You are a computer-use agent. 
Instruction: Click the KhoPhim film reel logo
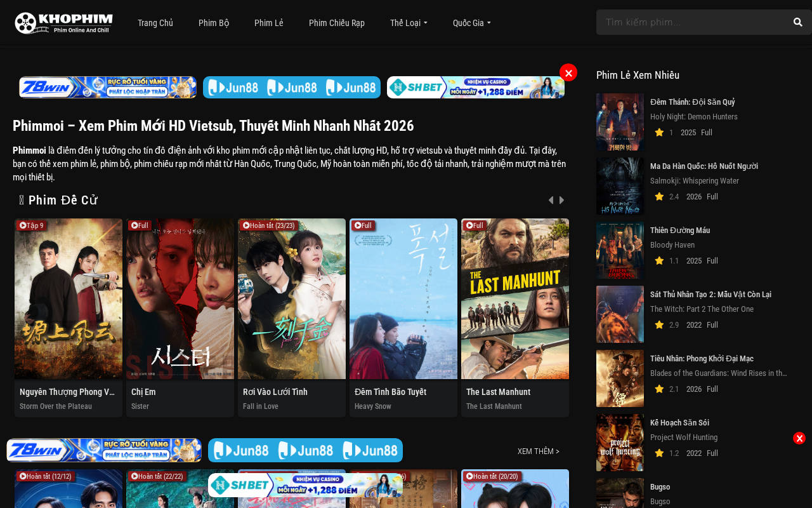pos(63,23)
